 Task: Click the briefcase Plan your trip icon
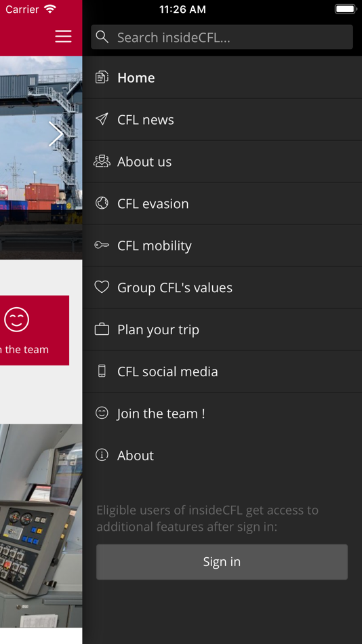pyautogui.click(x=102, y=329)
